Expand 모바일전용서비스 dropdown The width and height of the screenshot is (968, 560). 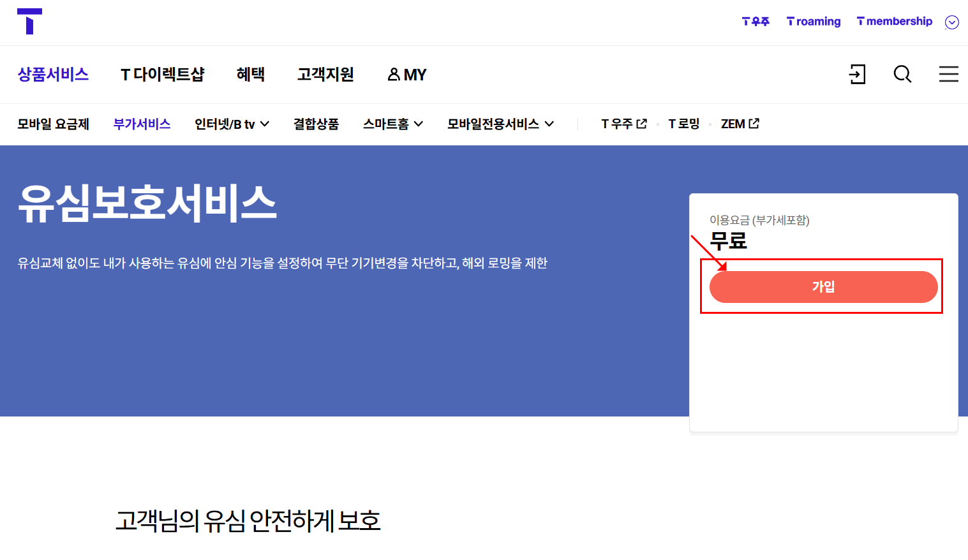(500, 124)
